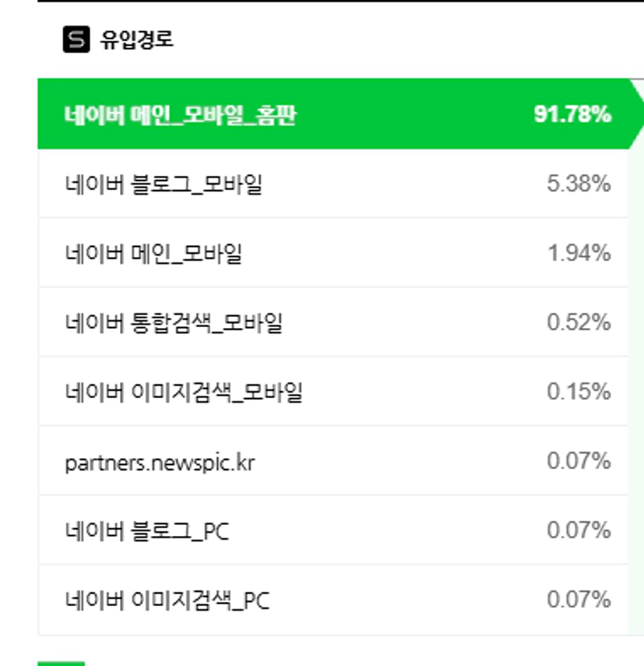Image resolution: width=644 pixels, height=666 pixels.
Task: Click the black S icon beside 유입경로
Action: (76, 40)
